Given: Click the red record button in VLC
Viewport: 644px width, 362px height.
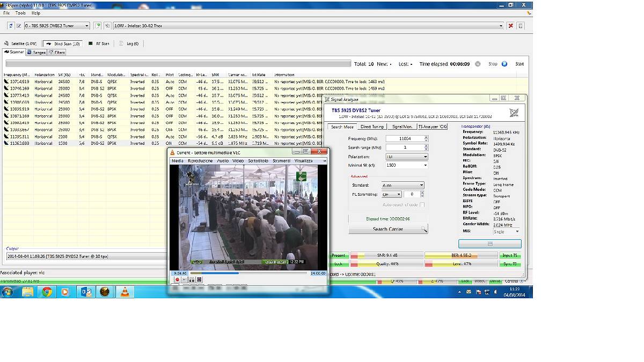Looking at the screenshot, I should tap(177, 279).
